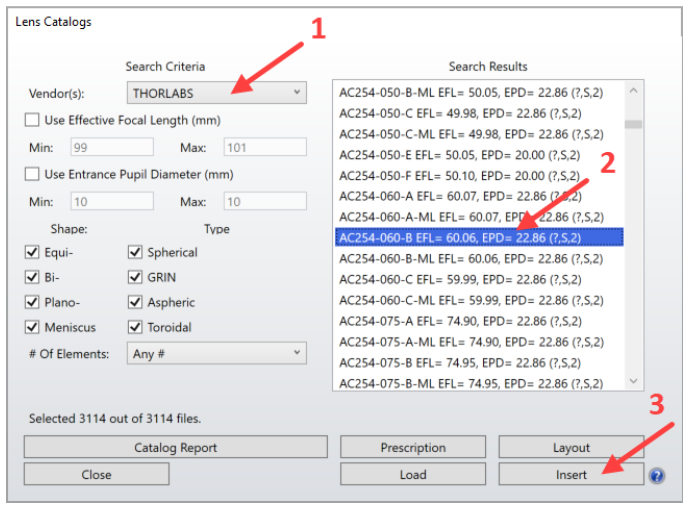Enable Use Entrance Pupil Diameter checkbox

click(x=32, y=174)
